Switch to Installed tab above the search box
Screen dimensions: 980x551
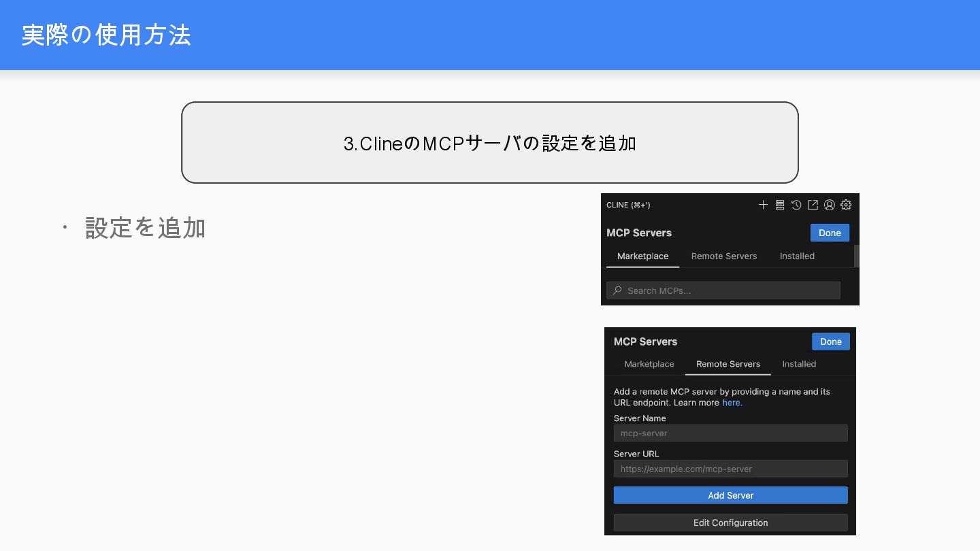(x=797, y=256)
